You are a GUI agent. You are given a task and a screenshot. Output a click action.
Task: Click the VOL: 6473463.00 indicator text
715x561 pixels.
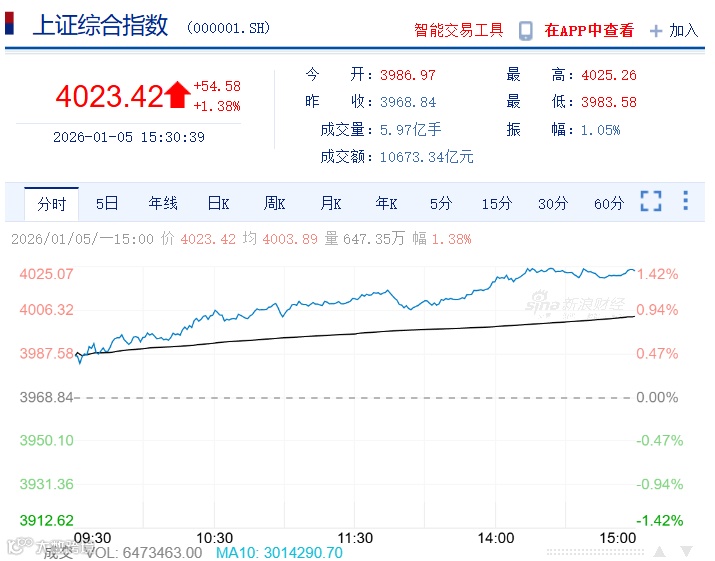pyautogui.click(x=144, y=553)
